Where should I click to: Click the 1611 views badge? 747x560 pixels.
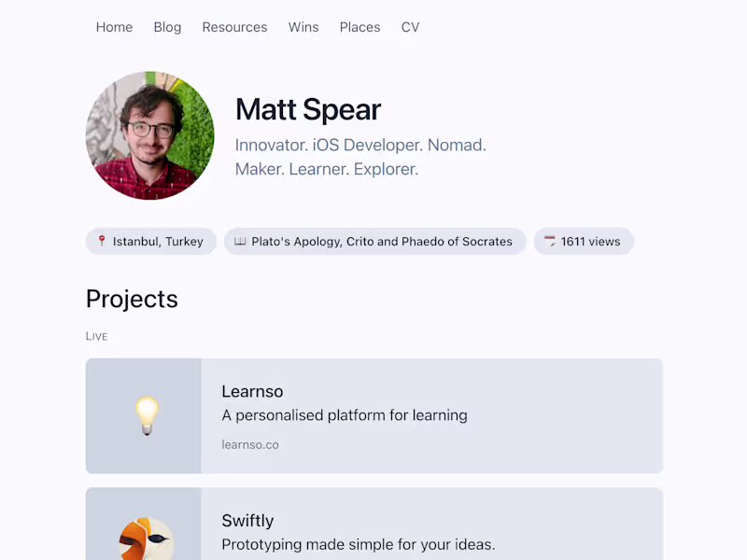click(585, 241)
